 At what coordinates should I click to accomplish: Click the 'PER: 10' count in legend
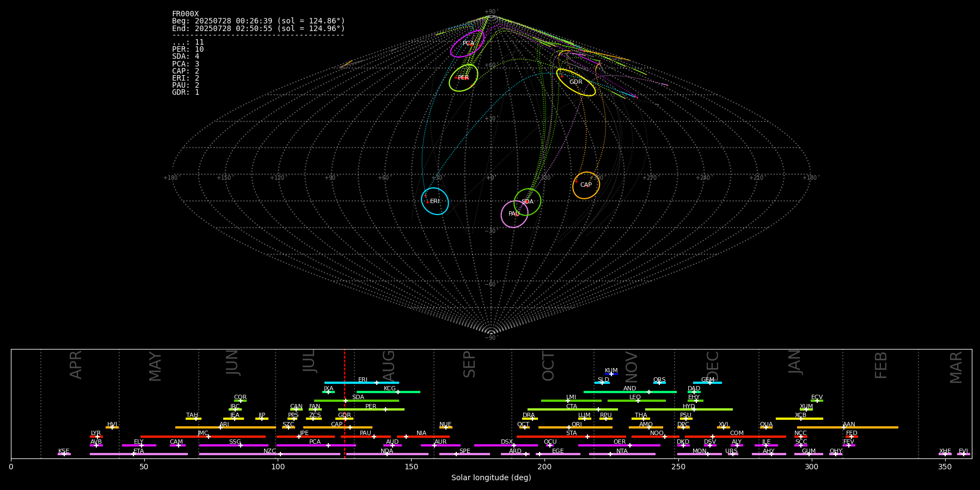click(188, 50)
